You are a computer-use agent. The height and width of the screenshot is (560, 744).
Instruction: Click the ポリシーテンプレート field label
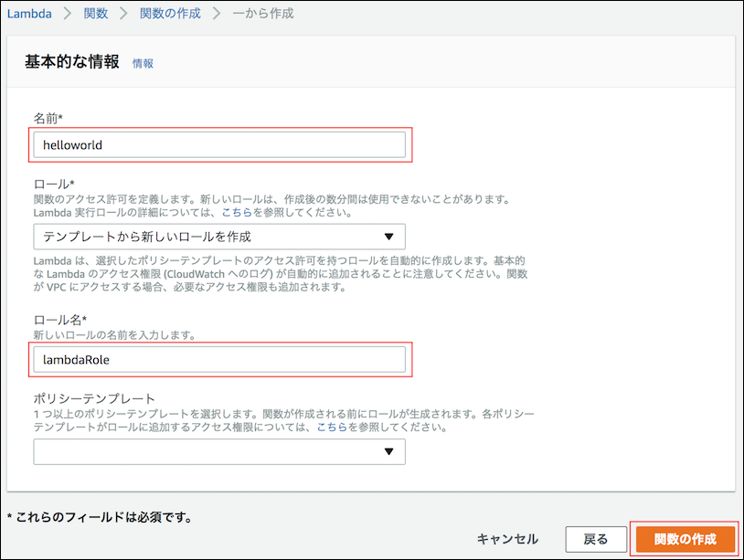point(94,399)
